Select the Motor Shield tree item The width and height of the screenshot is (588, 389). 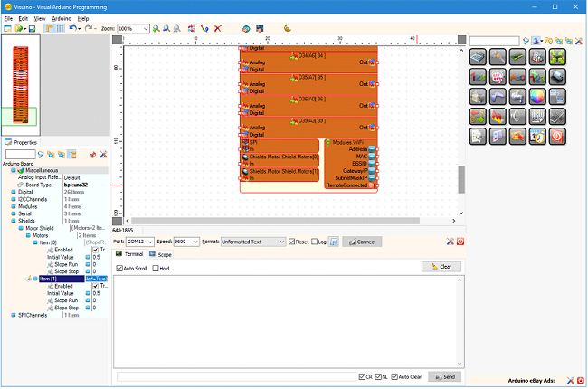point(40,228)
